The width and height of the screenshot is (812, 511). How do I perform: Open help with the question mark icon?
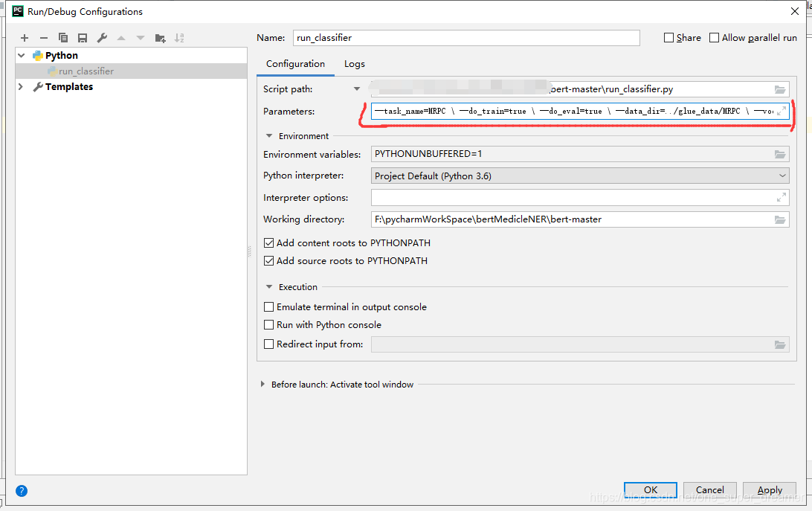(22, 491)
